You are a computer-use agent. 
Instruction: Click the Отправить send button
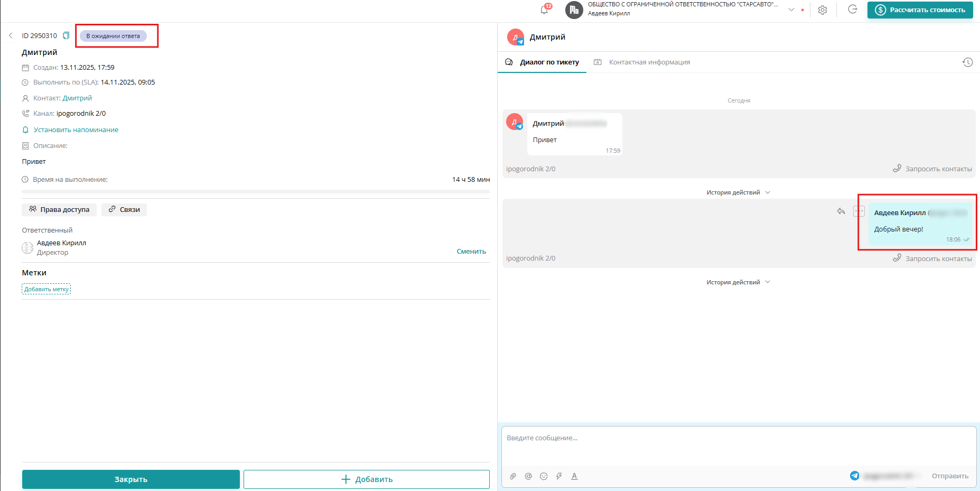point(950,476)
